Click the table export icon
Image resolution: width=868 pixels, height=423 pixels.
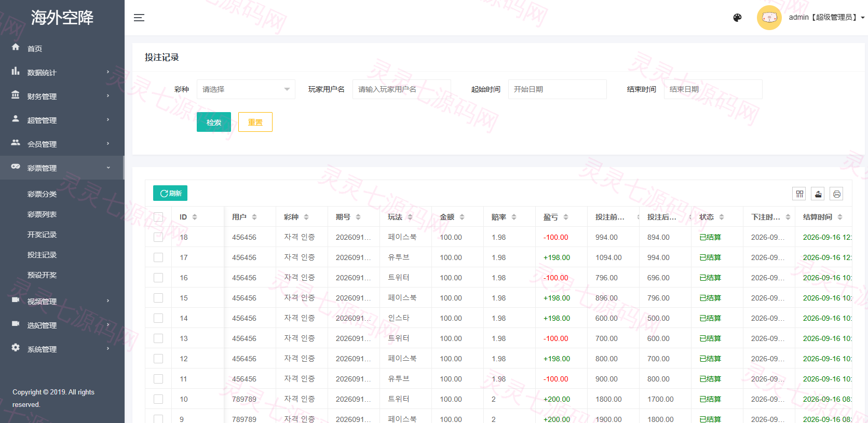pos(818,194)
